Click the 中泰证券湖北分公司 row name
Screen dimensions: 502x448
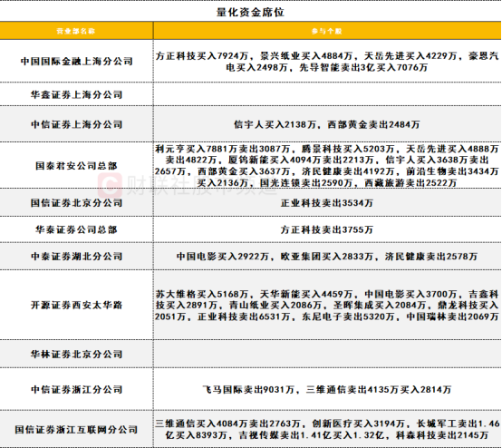click(x=76, y=257)
